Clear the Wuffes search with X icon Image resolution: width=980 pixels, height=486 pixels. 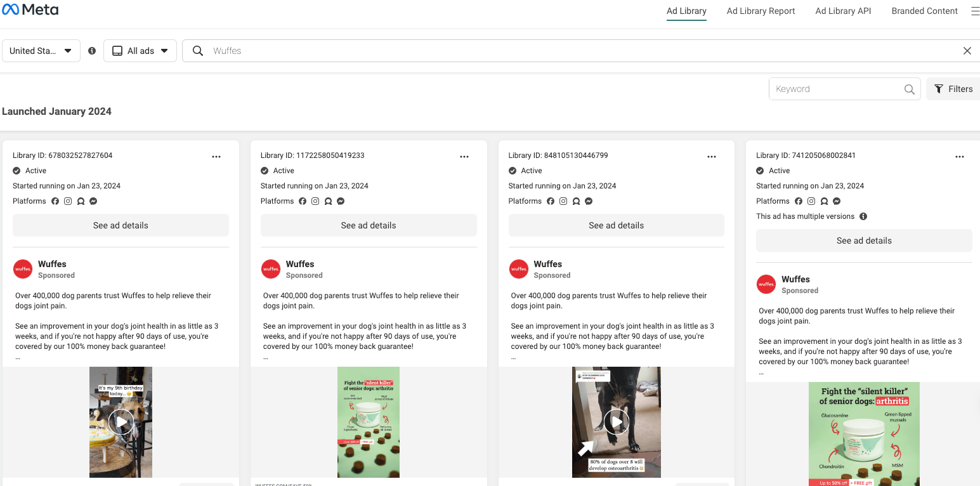point(967,51)
